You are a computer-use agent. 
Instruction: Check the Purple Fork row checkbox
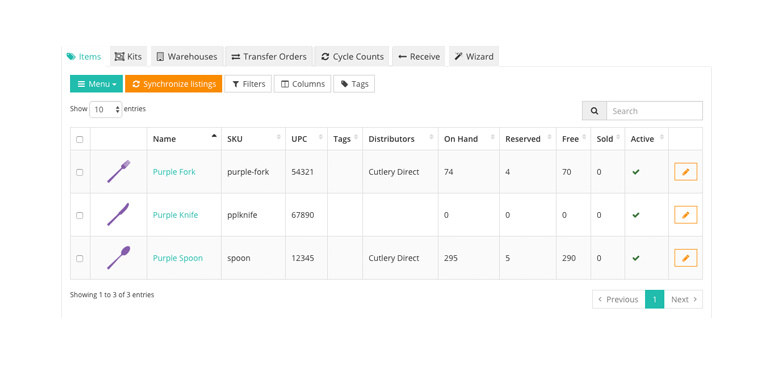point(80,172)
